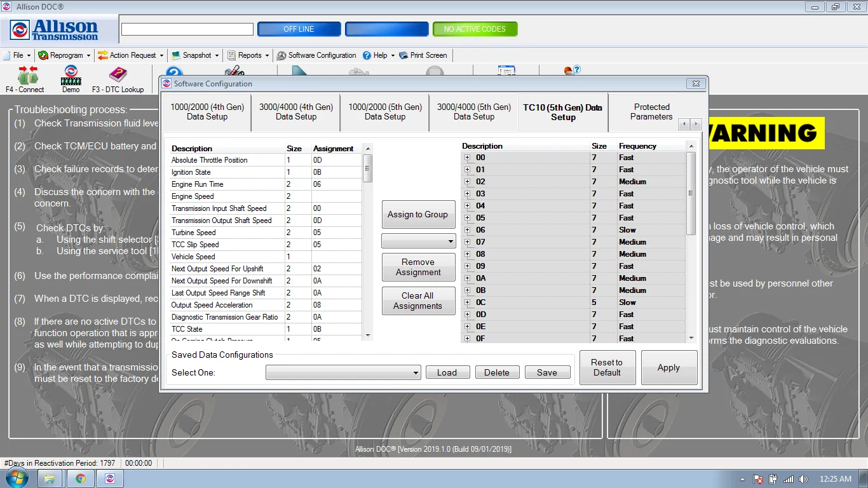Screen dimensions: 868x488
Task: Open the F3 DTC Lookup icon
Action: 118,79
